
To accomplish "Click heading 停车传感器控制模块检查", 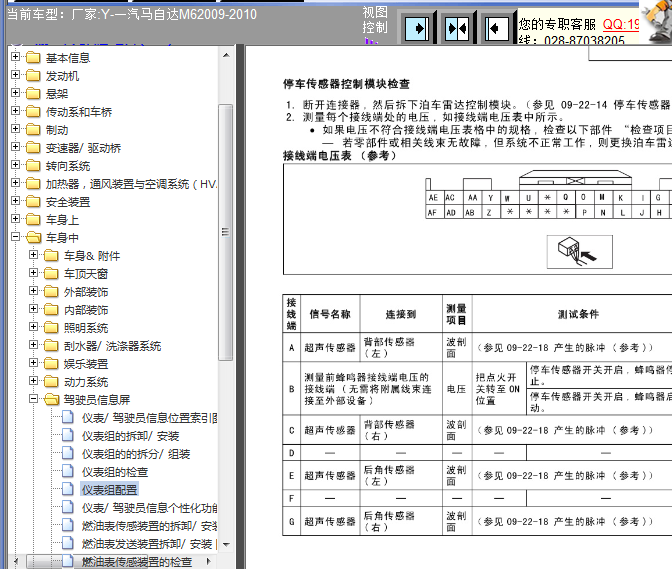I will click(346, 84).
